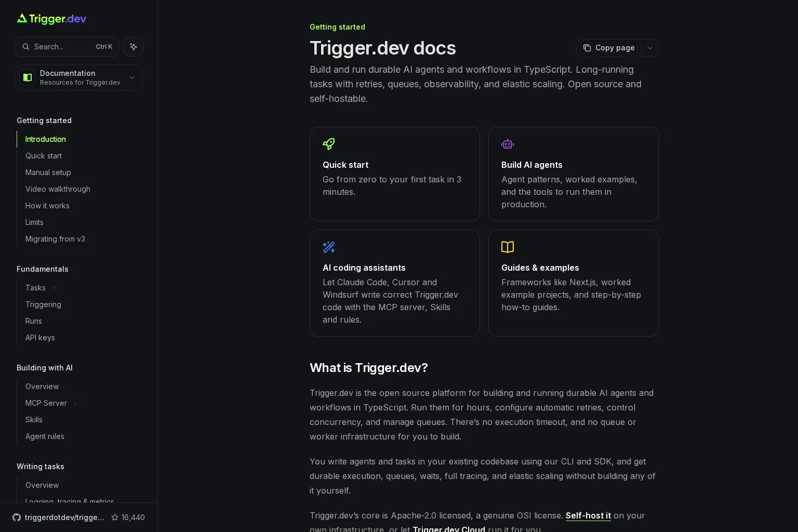Screen dimensions: 798x532
Task: Click the What is Trigger.dev? heading
Action: point(369,368)
